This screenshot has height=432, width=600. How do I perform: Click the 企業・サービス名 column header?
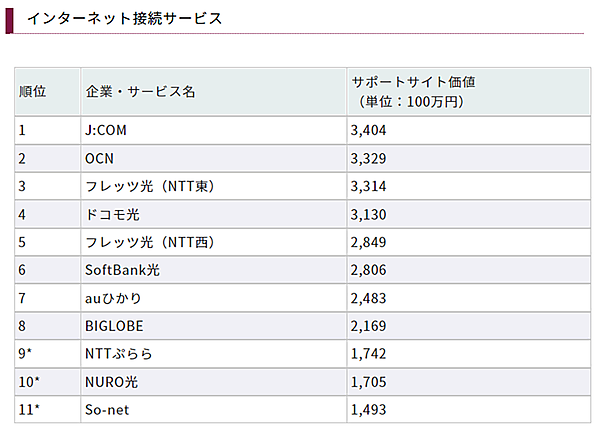pos(140,92)
